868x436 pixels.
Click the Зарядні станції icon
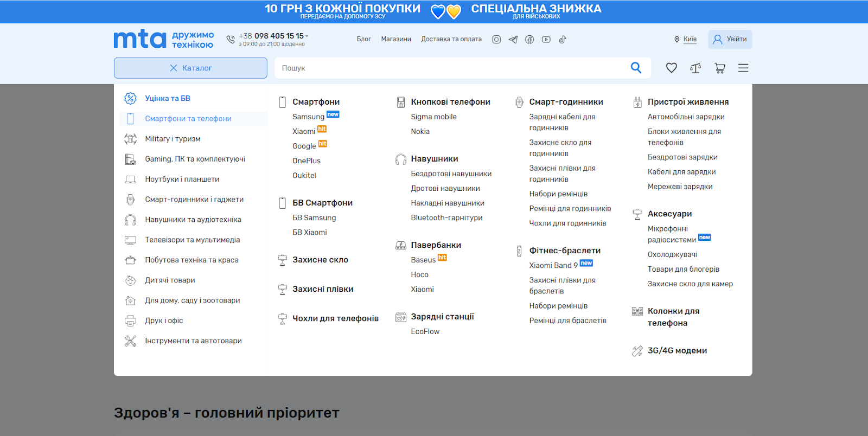point(401,317)
